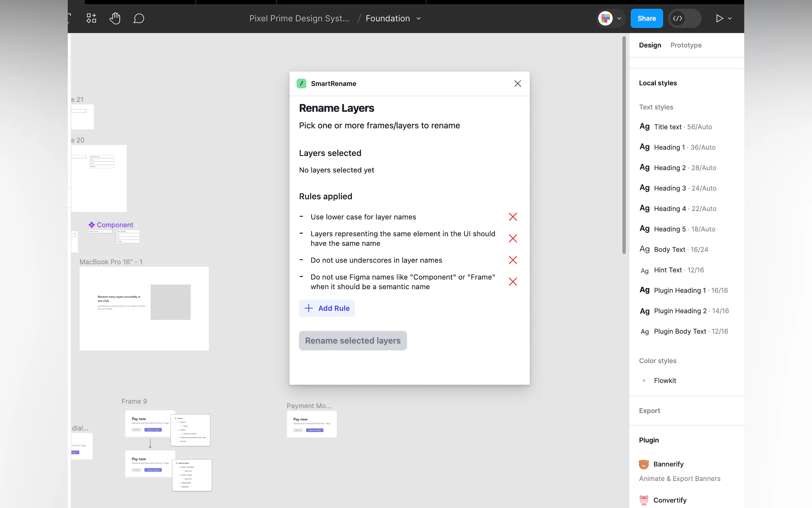Image resolution: width=812 pixels, height=508 pixels.
Task: Select the Resources components tool icon
Action: [x=91, y=18]
